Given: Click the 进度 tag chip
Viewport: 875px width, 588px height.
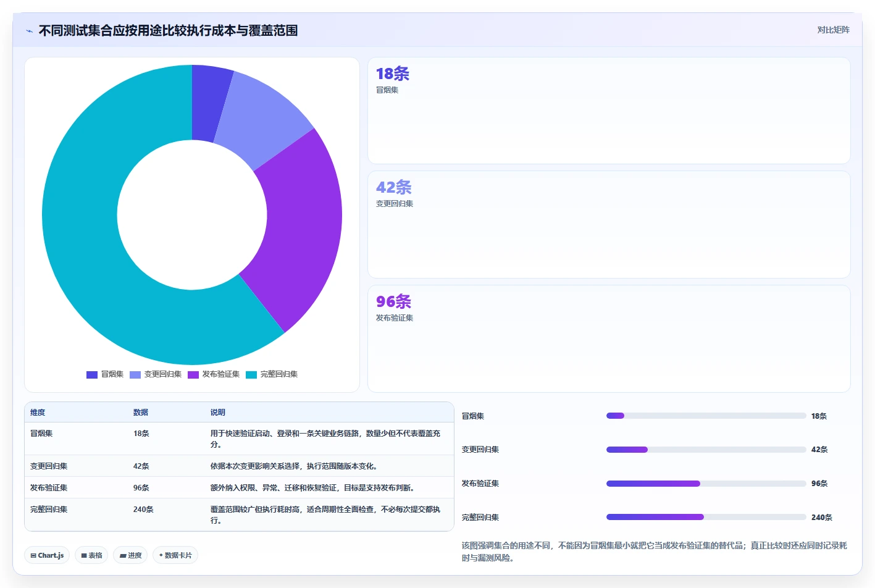Looking at the screenshot, I should pyautogui.click(x=130, y=555).
